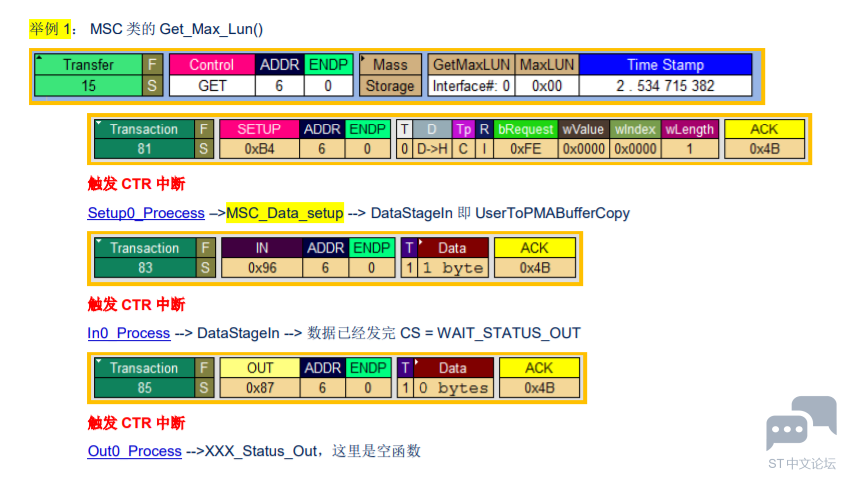
Task: Collapse the Transfer 15 triangle
Action: point(39,57)
